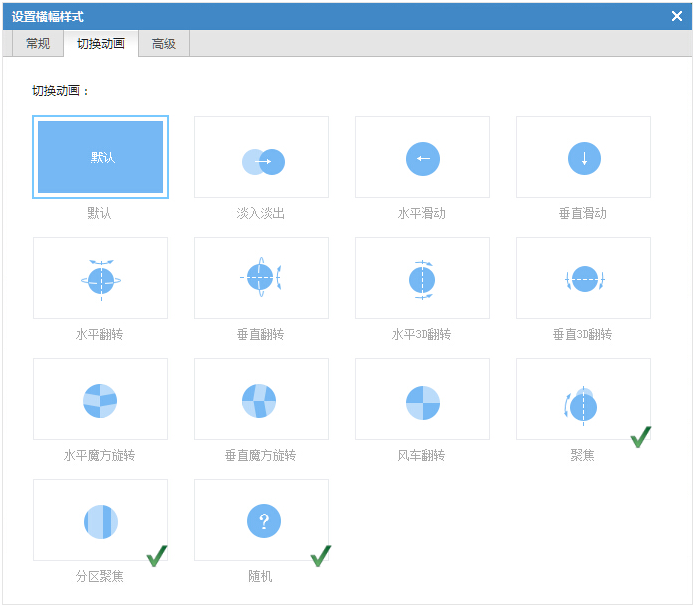Pick the 随机 question mark random icon

pyautogui.click(x=262, y=521)
